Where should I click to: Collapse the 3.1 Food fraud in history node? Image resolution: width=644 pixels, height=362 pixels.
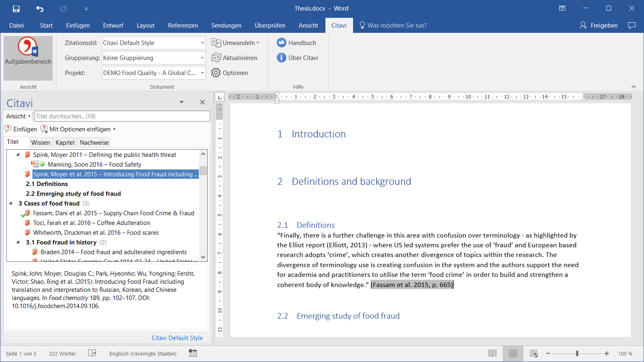tap(18, 242)
